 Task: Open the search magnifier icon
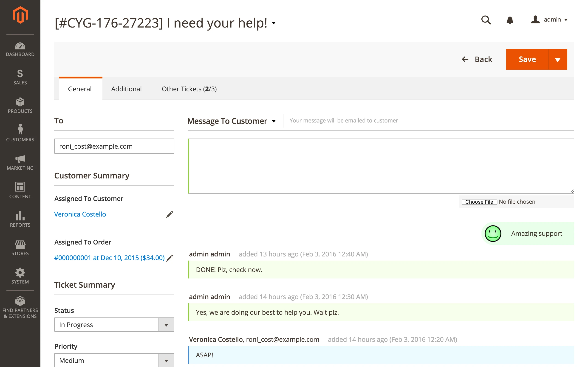(486, 20)
